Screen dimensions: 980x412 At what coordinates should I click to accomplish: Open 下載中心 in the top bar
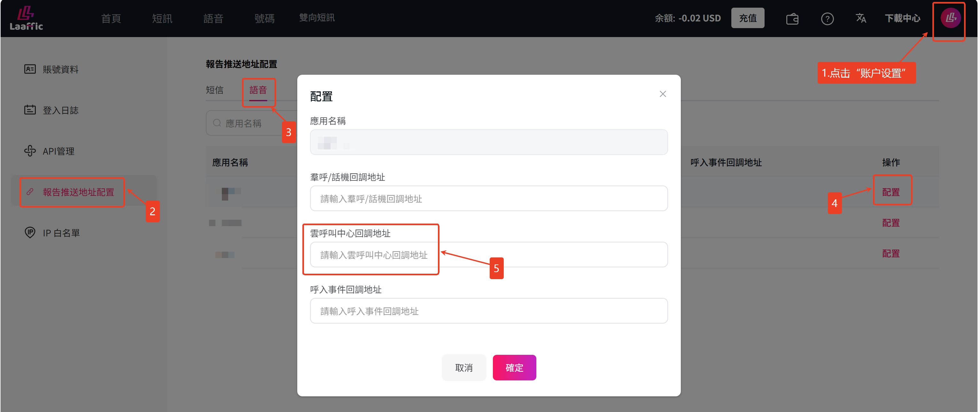(902, 18)
